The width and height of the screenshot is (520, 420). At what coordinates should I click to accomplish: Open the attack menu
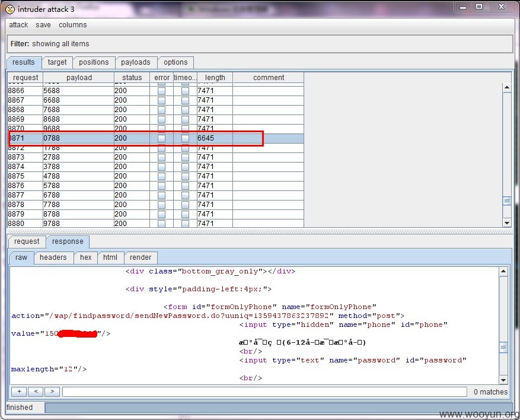[18, 25]
